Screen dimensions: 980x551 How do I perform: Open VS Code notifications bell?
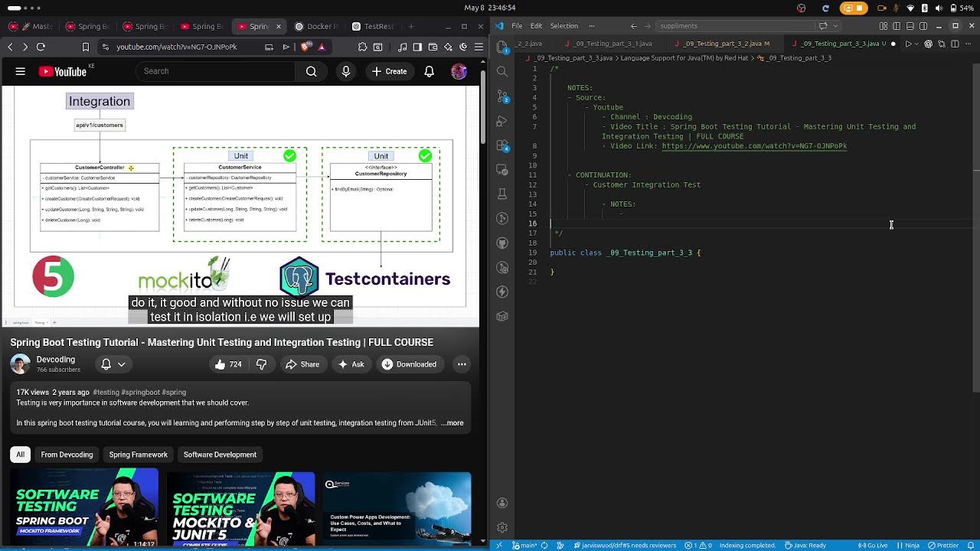[x=970, y=546]
